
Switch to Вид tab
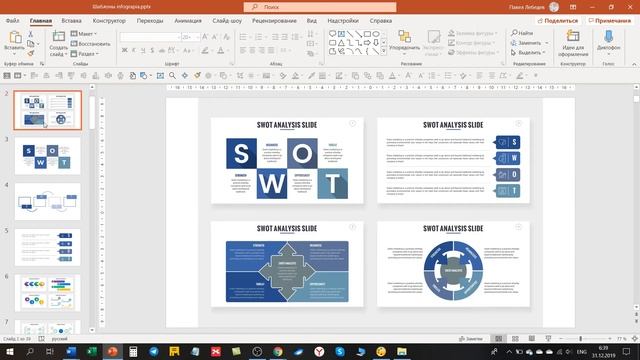[x=311, y=20]
